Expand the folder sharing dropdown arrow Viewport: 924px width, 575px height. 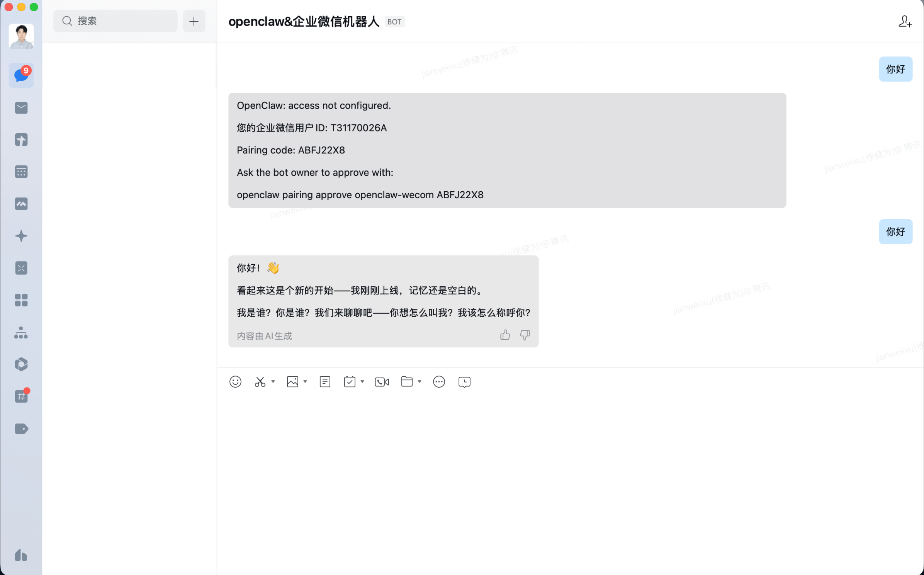pos(420,381)
